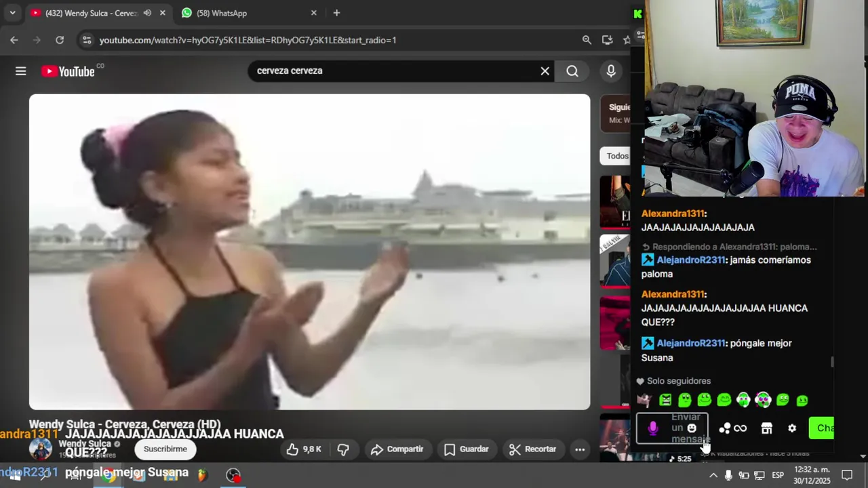Click the video title 'Wendy Sulca - Cerveza, Cerveza (HD)'
Viewport: 868px width, 488px height.
(x=125, y=424)
